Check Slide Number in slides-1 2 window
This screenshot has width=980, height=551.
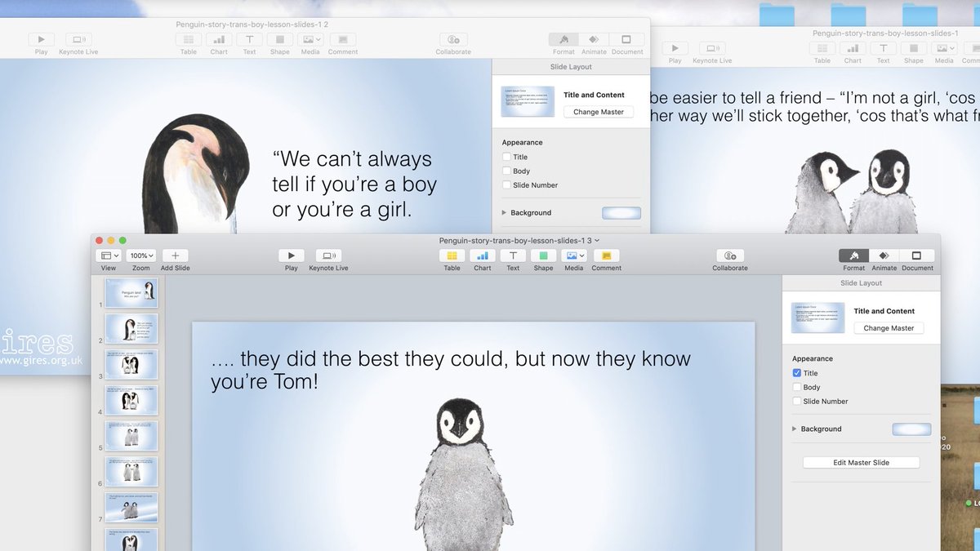[x=506, y=184]
